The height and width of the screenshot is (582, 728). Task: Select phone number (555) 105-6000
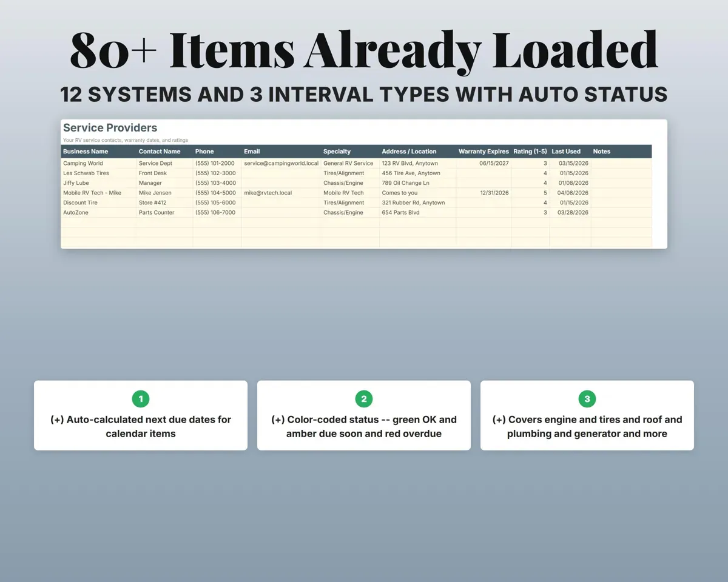(x=217, y=202)
